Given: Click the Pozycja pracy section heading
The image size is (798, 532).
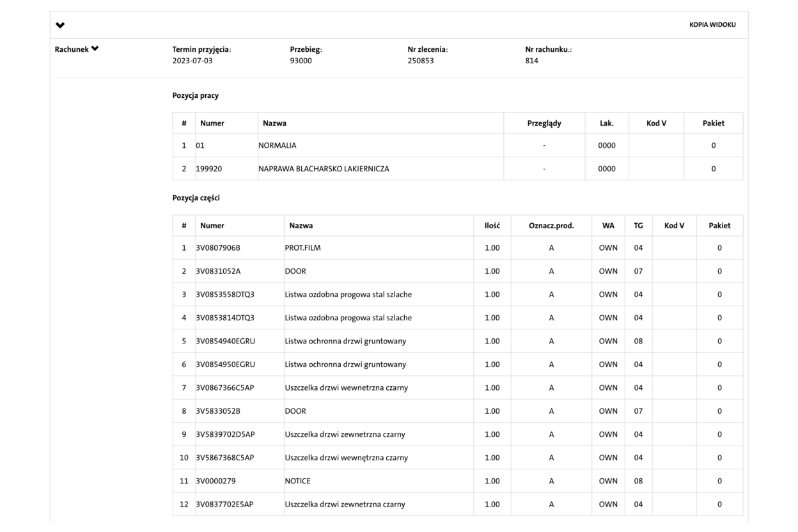Looking at the screenshot, I should pos(195,96).
